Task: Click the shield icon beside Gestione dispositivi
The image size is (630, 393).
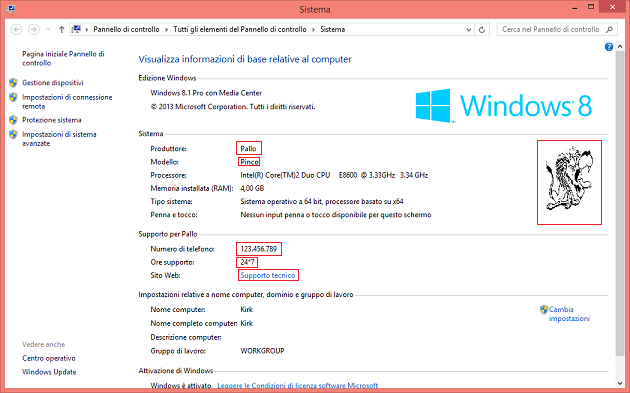Action: pos(13,83)
